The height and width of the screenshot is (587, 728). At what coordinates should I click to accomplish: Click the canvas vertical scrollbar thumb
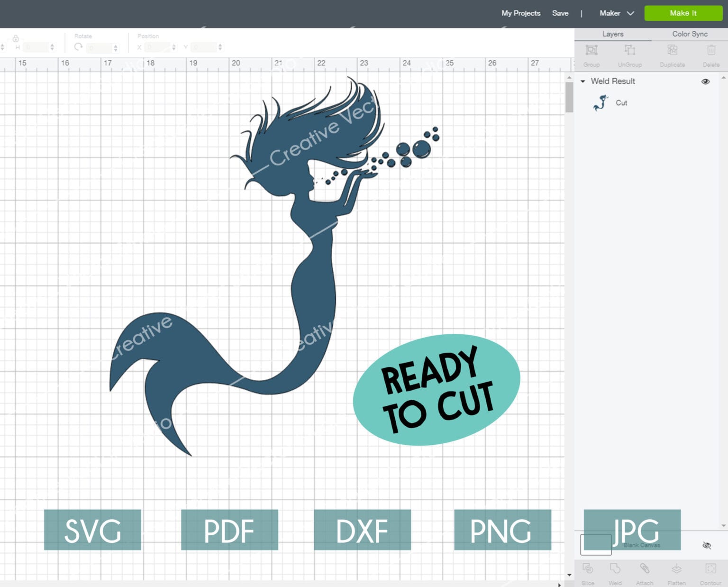(x=569, y=97)
